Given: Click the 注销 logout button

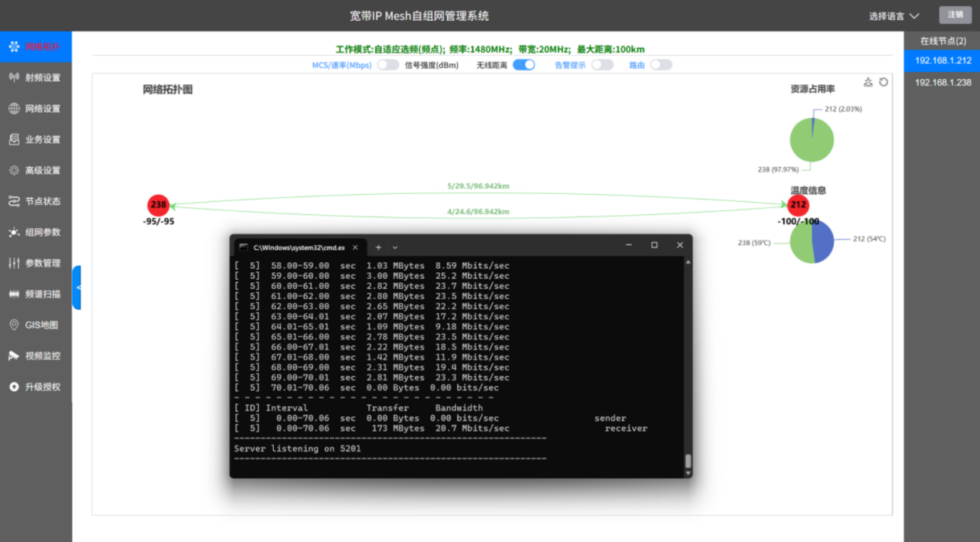Looking at the screenshot, I should [955, 15].
